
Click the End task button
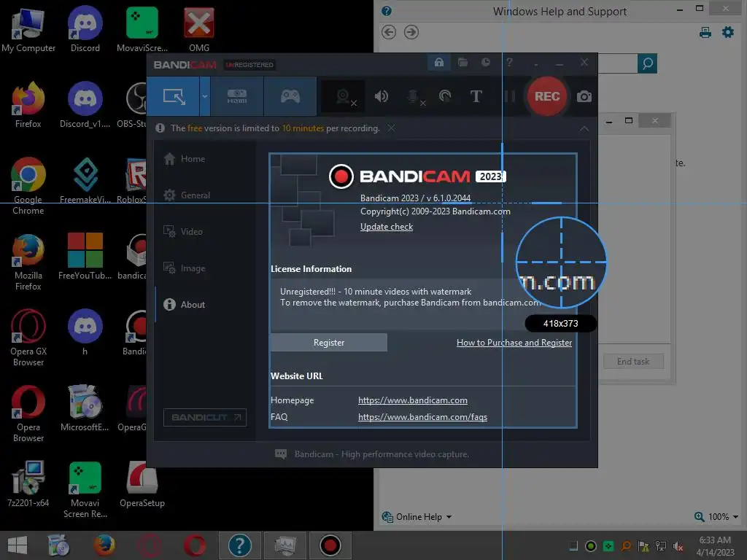pos(633,362)
